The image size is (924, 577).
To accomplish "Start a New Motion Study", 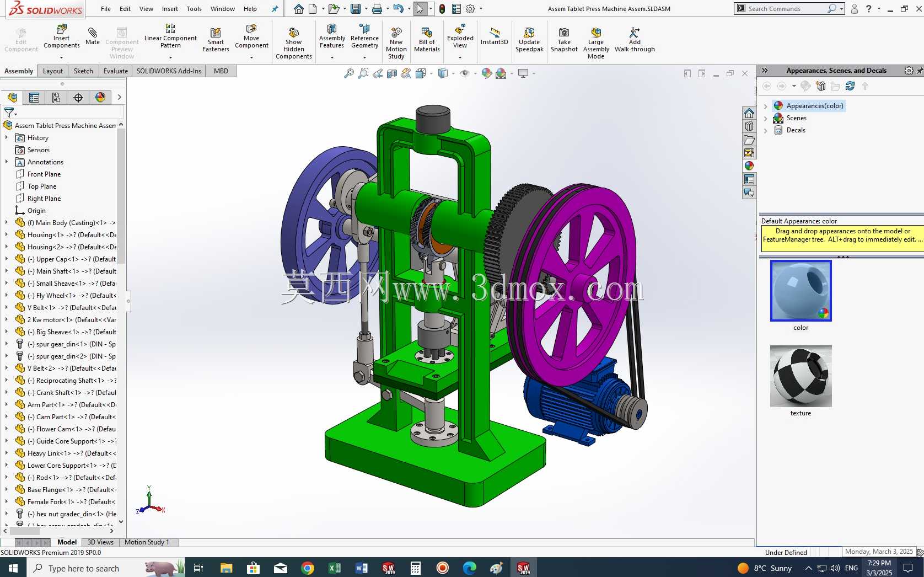I will point(396,43).
